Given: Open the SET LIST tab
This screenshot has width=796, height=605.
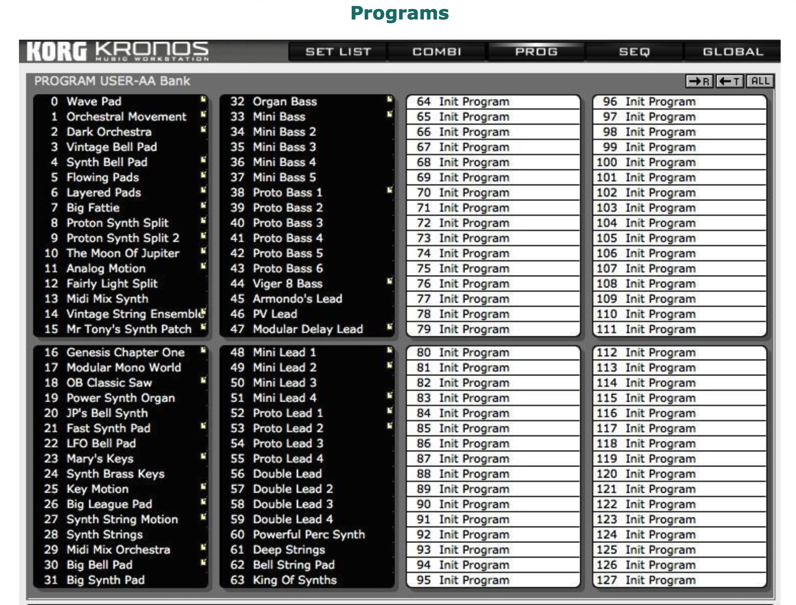Looking at the screenshot, I should (x=338, y=52).
